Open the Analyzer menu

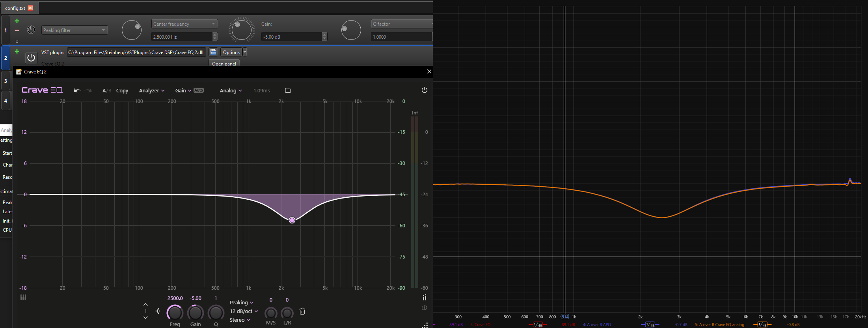click(152, 90)
